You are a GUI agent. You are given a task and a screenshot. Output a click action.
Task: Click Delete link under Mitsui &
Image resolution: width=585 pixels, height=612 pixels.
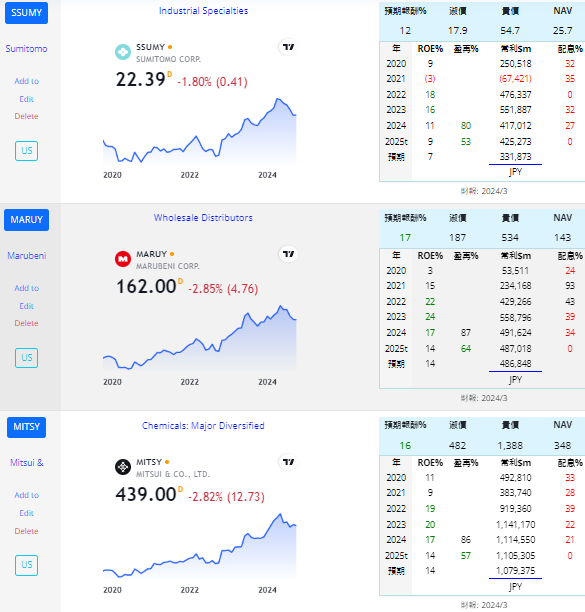(x=27, y=531)
